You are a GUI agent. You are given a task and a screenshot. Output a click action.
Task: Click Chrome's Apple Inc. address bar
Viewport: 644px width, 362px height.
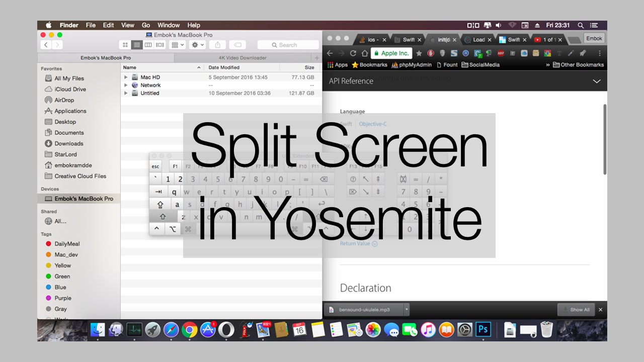[391, 53]
